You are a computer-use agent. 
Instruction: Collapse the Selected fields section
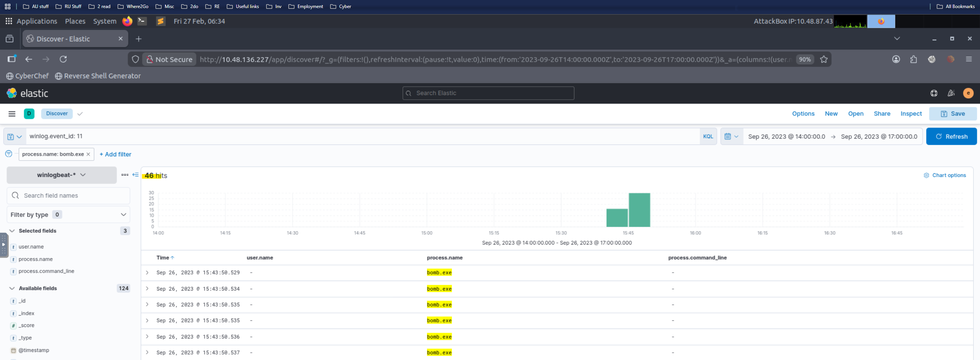point(12,231)
